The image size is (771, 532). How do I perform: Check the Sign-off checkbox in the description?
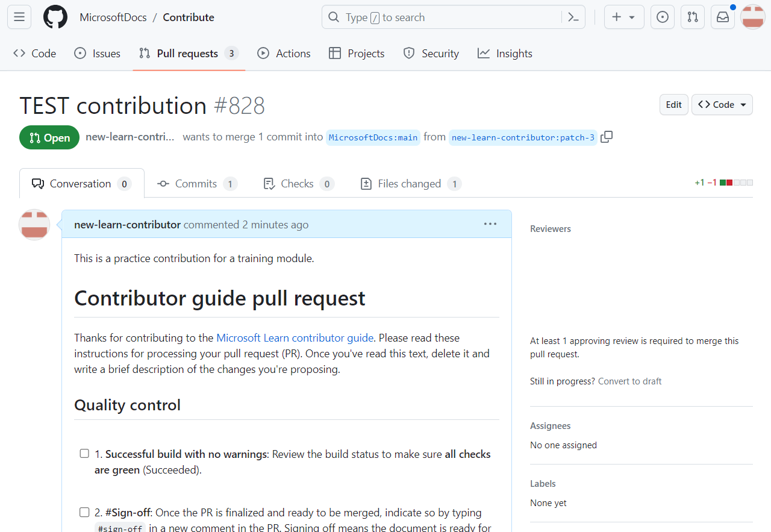click(84, 512)
